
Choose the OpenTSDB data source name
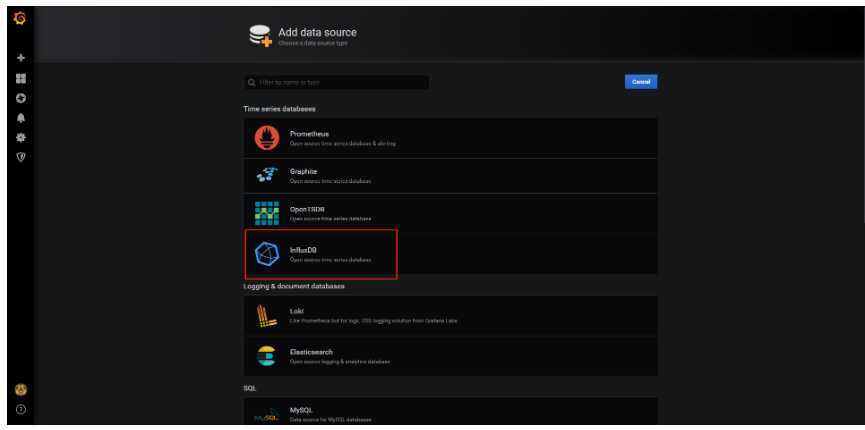tap(307, 210)
